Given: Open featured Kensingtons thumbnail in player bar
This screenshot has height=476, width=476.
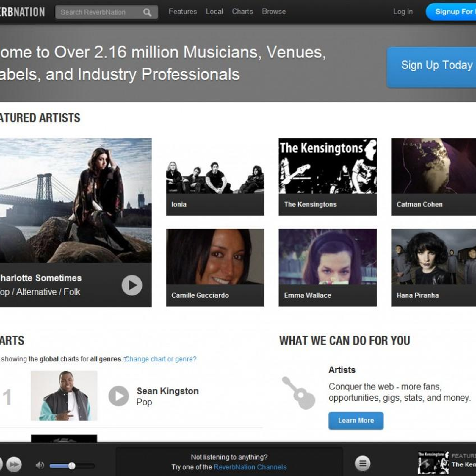Looking at the screenshot, I should point(433,463).
